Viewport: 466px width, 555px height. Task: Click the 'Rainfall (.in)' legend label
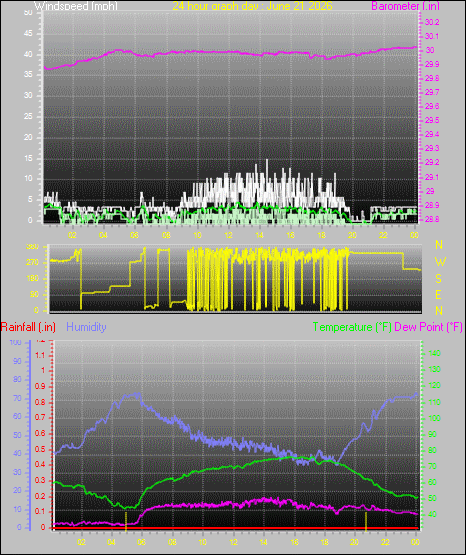28,327
